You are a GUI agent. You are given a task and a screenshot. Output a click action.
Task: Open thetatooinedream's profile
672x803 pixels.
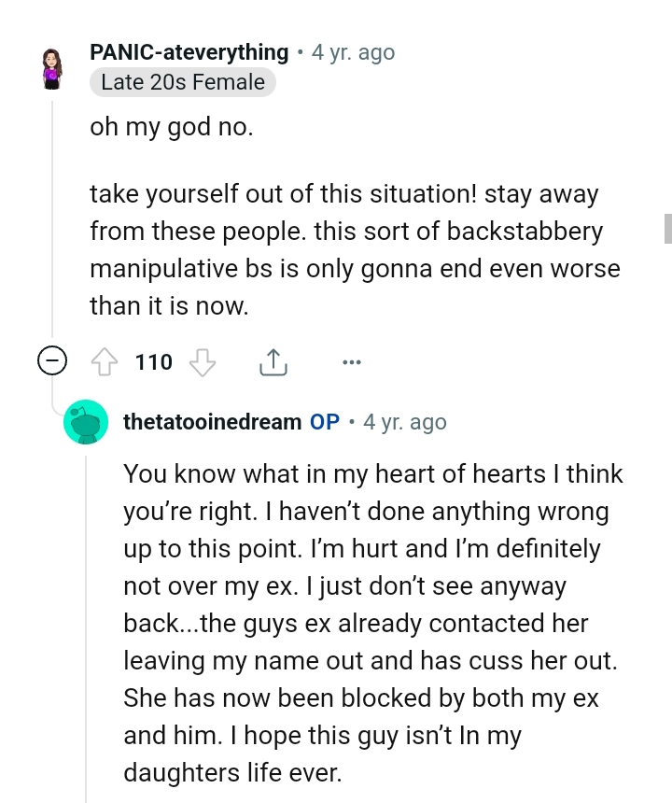pos(212,421)
